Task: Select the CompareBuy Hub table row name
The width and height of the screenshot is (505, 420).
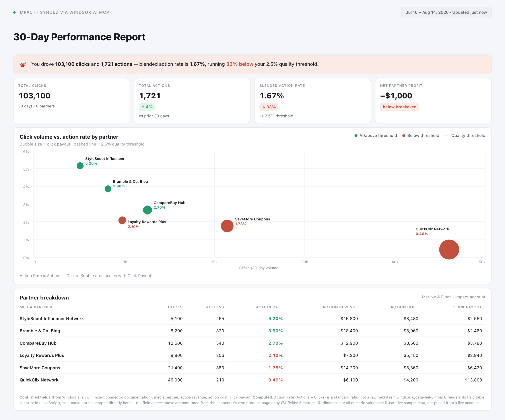Action: [x=38, y=343]
